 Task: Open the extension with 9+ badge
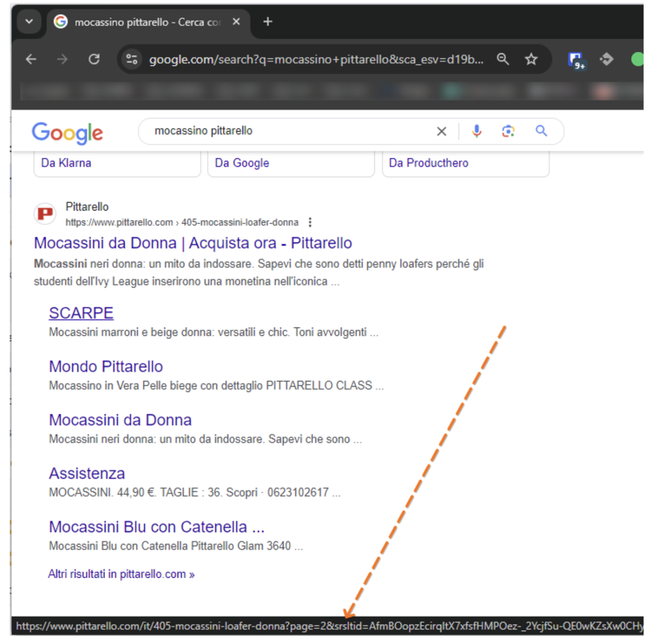point(576,60)
